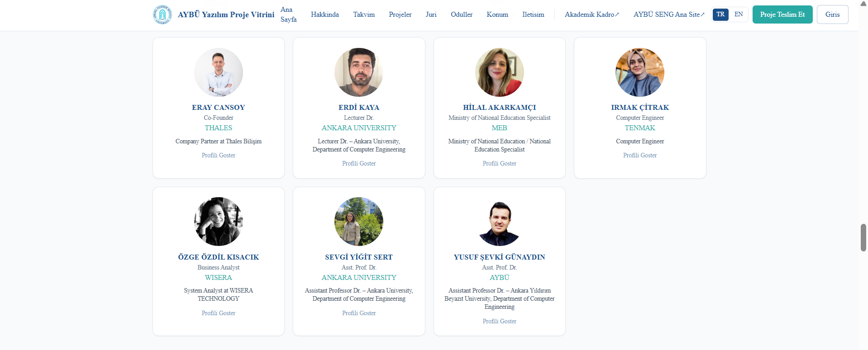Open the Juri menu item
Viewport: 868px width, 350px height.
click(431, 14)
